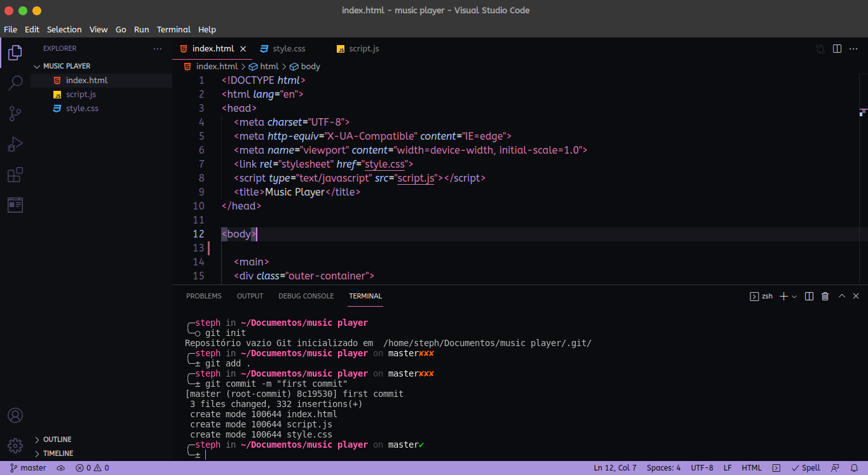Screen dimensions: 868x475
Task: Change encoding via UTF-8 in status bar
Action: click(x=702, y=468)
